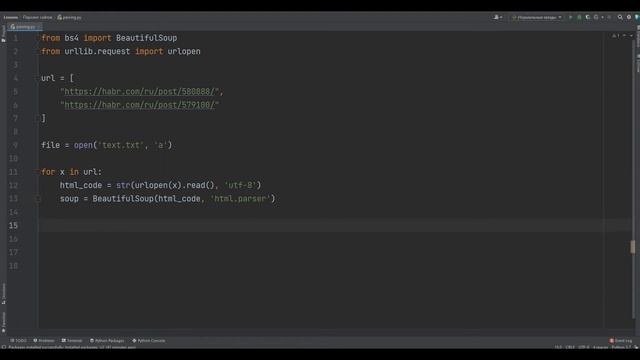Viewport: 640px width, 360px height.
Task: Open the Event Log
Action: (x=620, y=340)
